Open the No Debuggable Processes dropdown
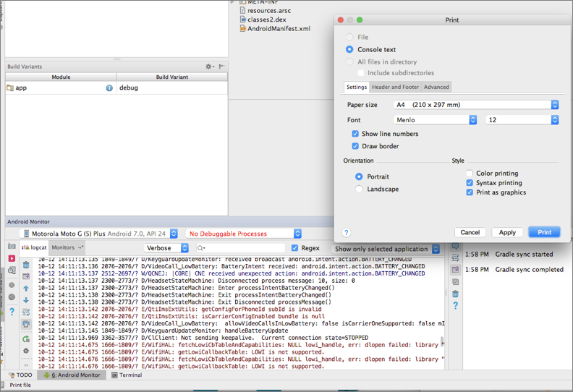The height and width of the screenshot is (392, 573). (x=243, y=234)
